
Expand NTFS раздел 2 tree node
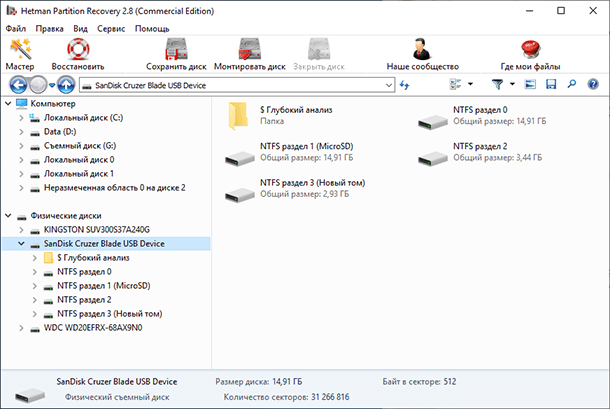35,300
